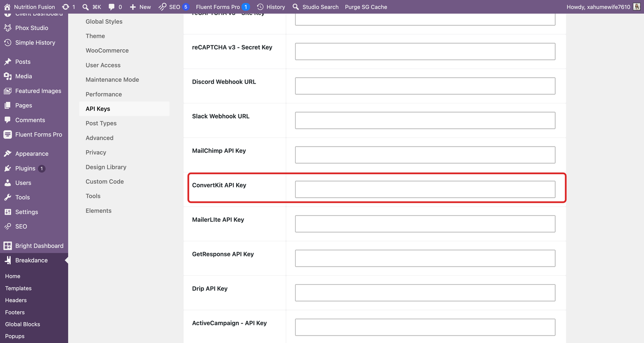This screenshot has width=644, height=343.
Task: Click the Comments icon in sidebar
Action: (x=7, y=120)
